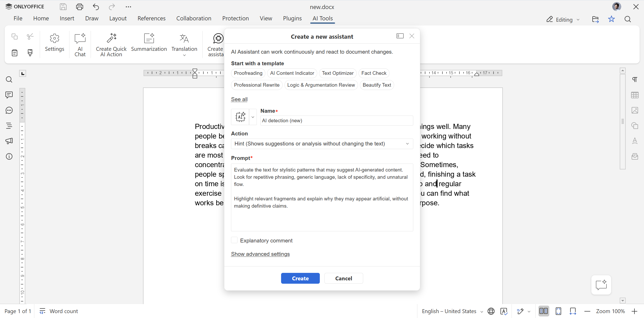Undo the last action
Viewport: 644px width, 318px height.
(x=96, y=7)
